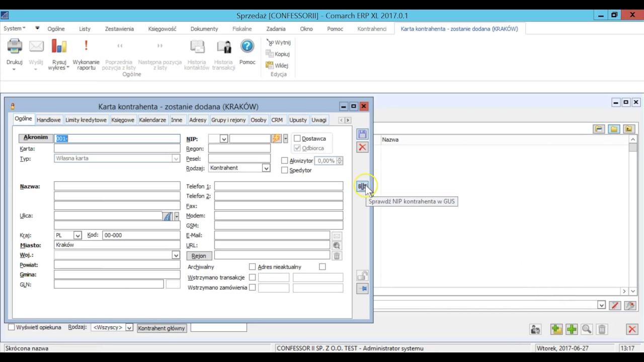Open the Kraj PL dropdown
Viewport: 644px width, 362px height.
click(77, 235)
